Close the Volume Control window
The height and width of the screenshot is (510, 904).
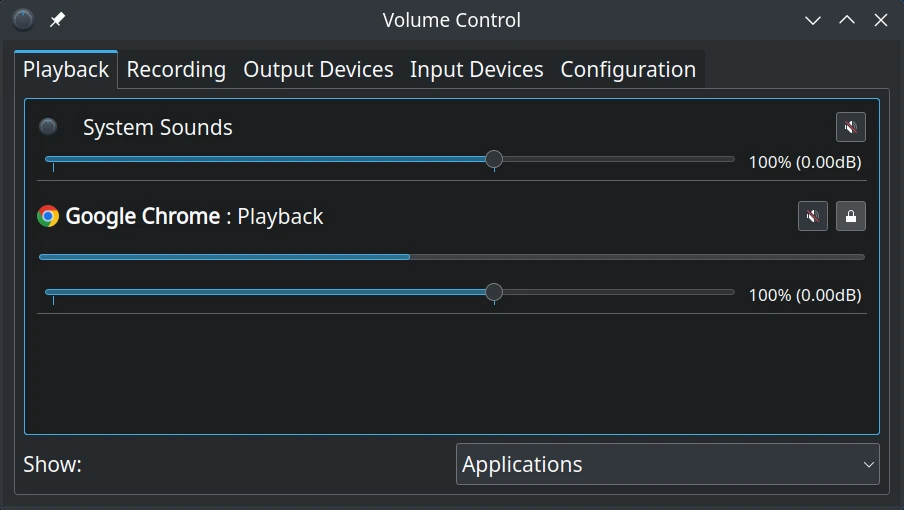[880, 20]
